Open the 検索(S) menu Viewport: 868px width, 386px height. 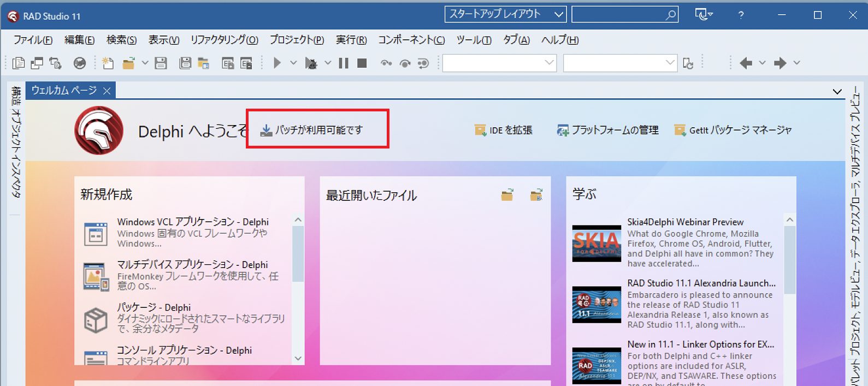click(x=121, y=40)
